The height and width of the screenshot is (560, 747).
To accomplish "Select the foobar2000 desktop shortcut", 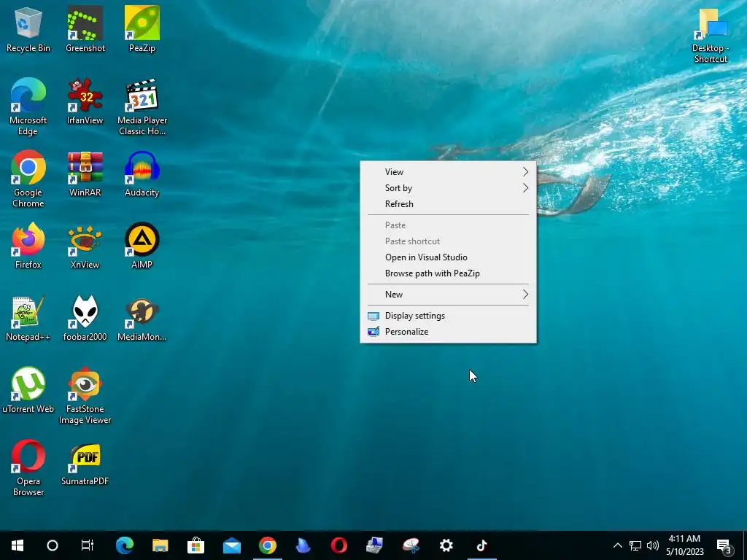I will 85,319.
